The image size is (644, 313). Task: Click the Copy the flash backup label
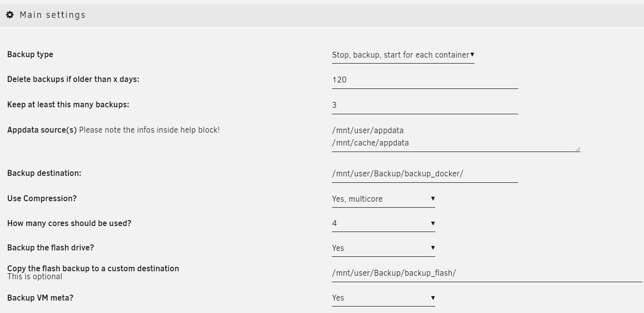tap(93, 268)
